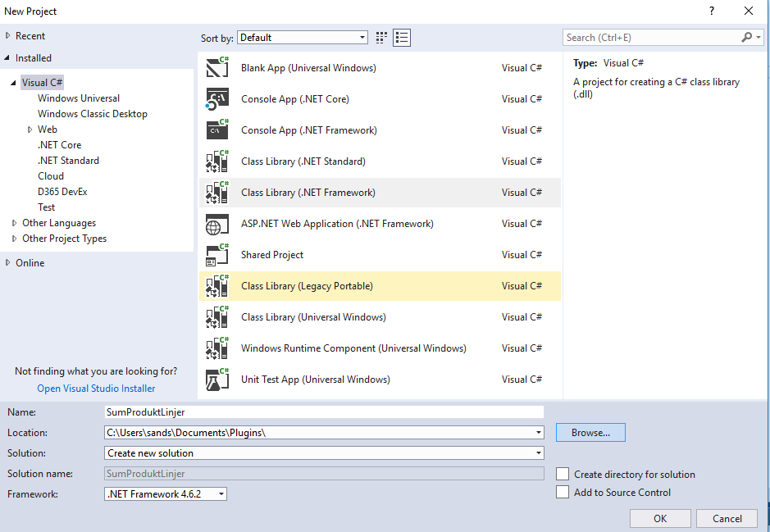Click the Class Library (Universal Windows) template icon
This screenshot has width=770, height=532.
[217, 317]
